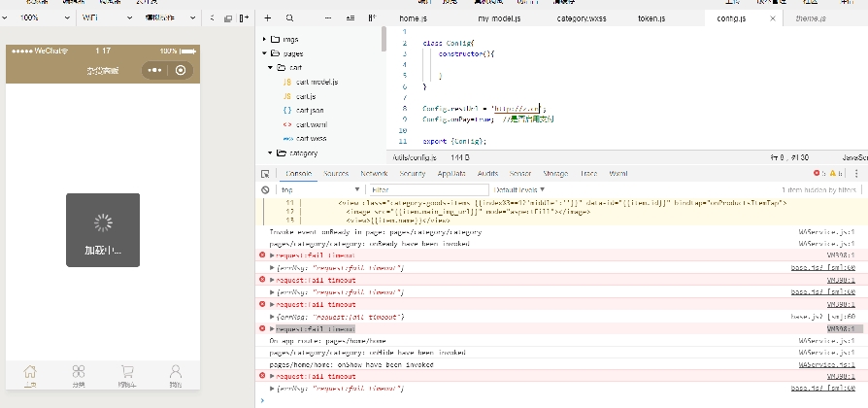
Task: Switch to the Network tab
Action: [x=374, y=173]
